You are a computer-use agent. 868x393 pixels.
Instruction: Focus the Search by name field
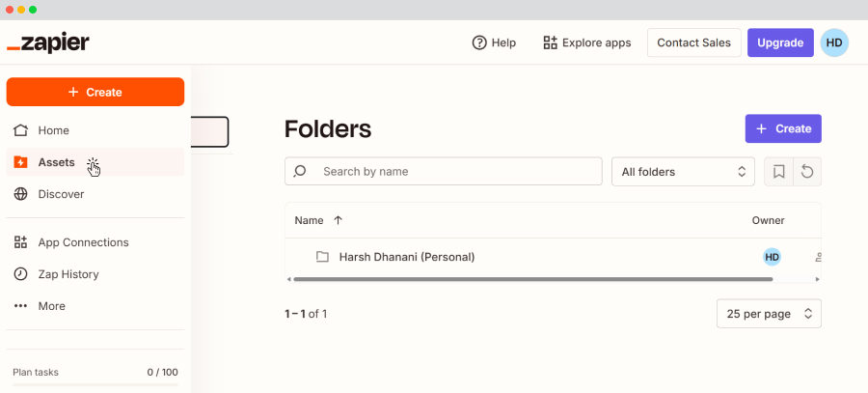453,171
